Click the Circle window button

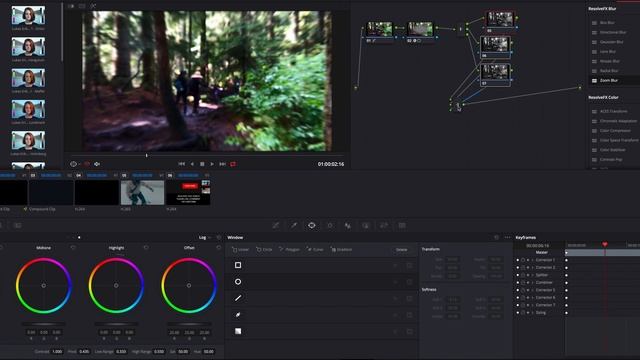point(264,249)
